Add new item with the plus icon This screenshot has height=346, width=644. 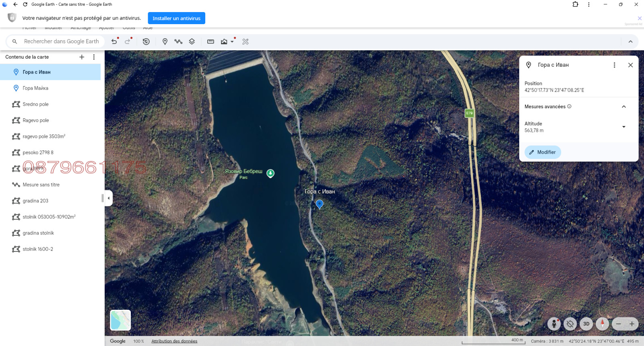[x=82, y=57]
